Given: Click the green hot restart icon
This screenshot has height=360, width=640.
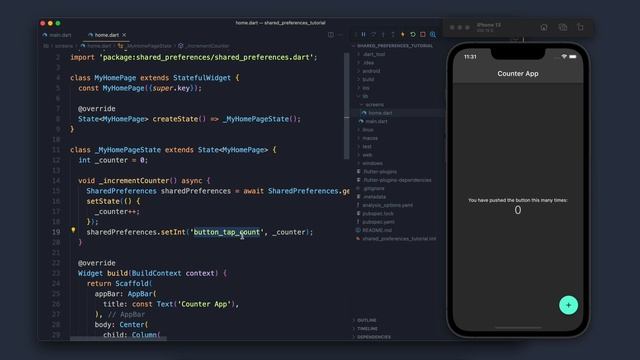Looking at the screenshot, I should click(413, 35).
